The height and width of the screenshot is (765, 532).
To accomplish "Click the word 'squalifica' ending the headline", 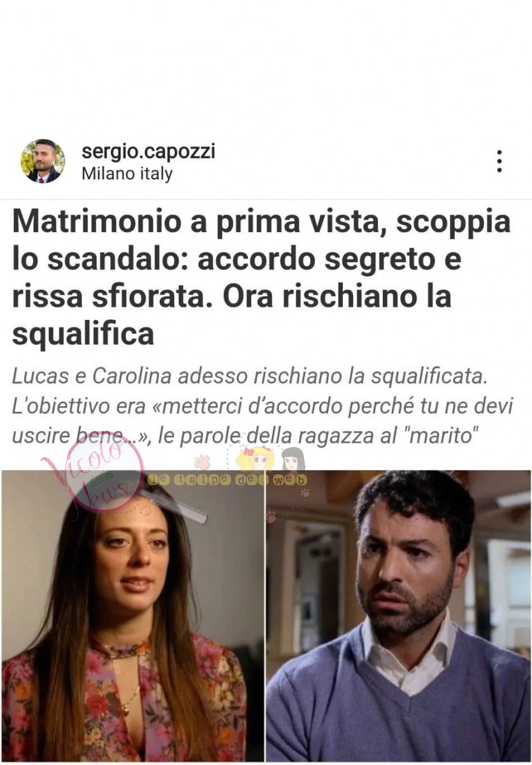I will pyautogui.click(x=83, y=334).
